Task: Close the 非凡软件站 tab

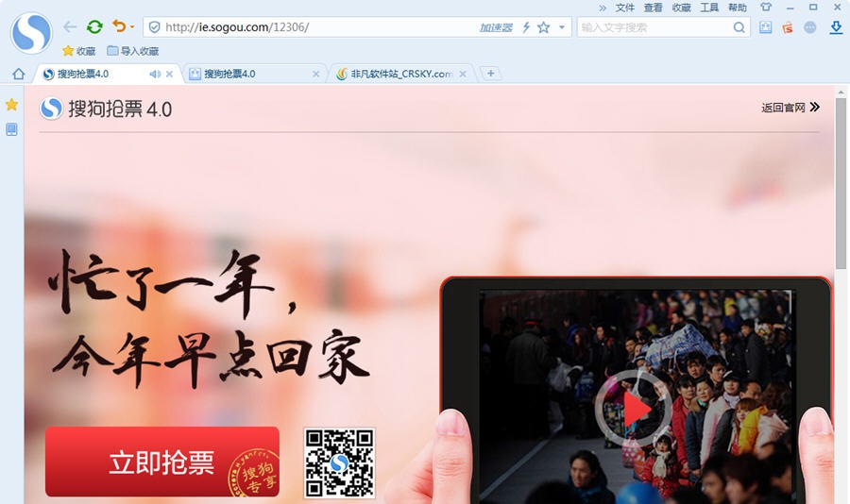Action: pos(463,75)
